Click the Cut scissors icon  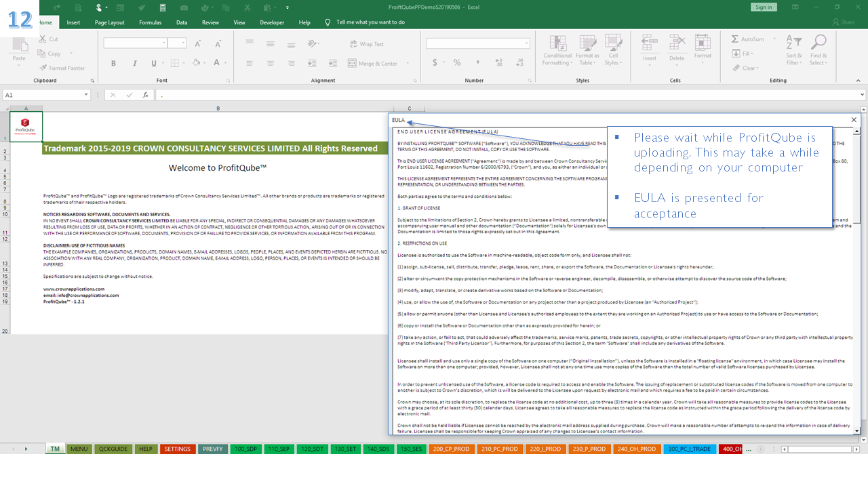[43, 39]
